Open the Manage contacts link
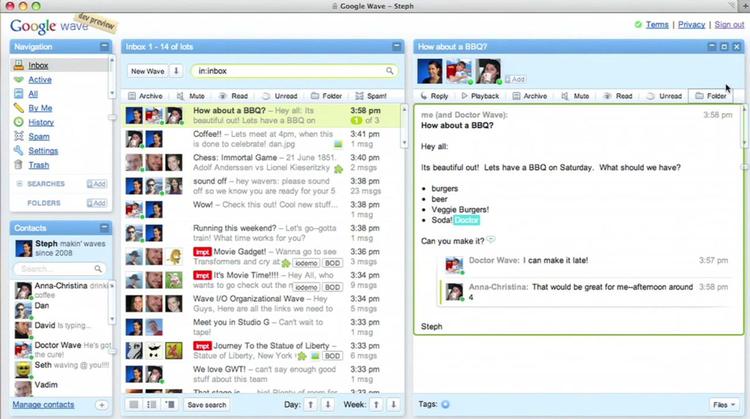 (42, 404)
